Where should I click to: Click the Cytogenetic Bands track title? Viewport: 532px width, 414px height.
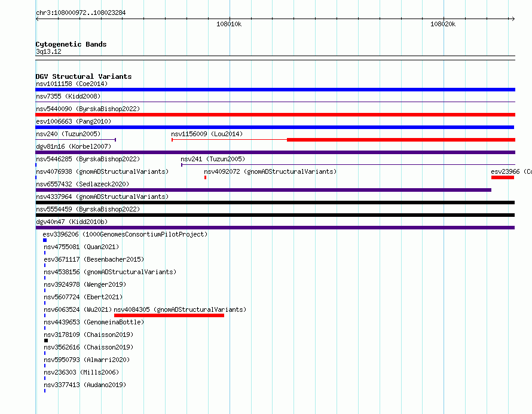pos(71,44)
